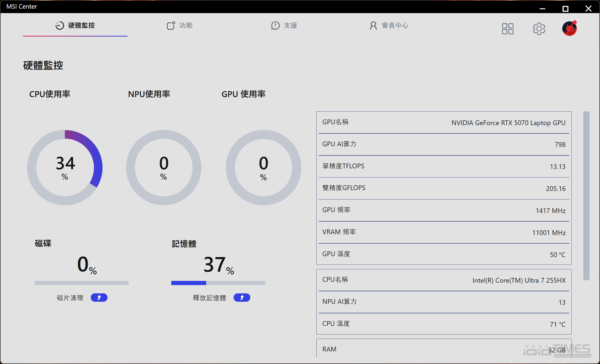Switch to the 功能 features tab
The image size is (600, 364).
tap(180, 26)
